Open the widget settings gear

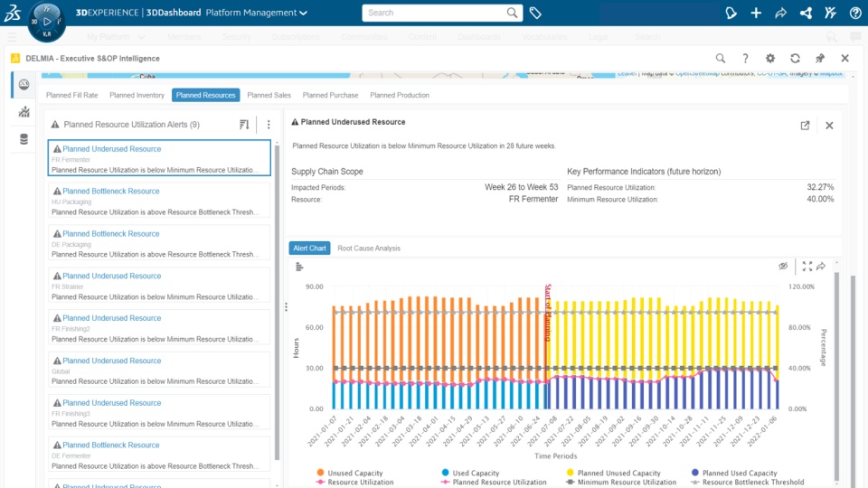pos(770,58)
